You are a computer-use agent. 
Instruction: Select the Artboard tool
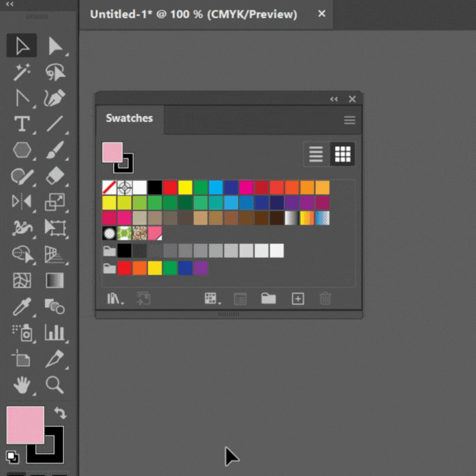click(21, 358)
